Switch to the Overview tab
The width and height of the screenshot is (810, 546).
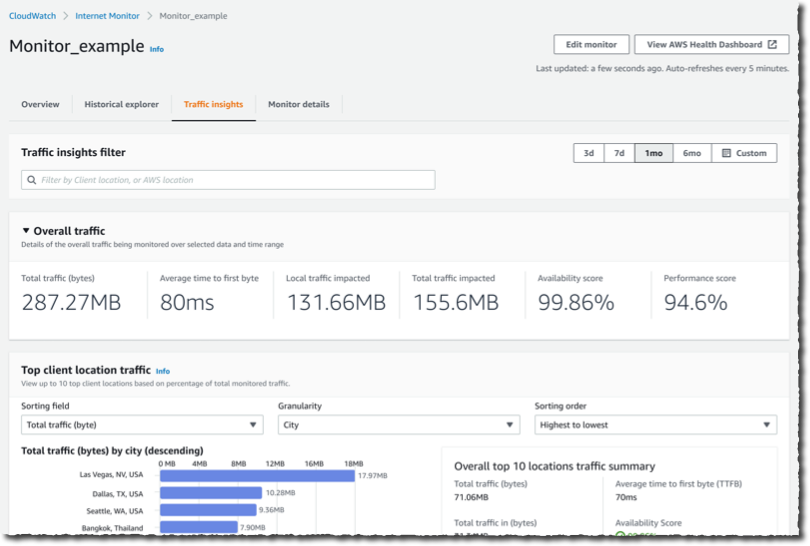40,104
